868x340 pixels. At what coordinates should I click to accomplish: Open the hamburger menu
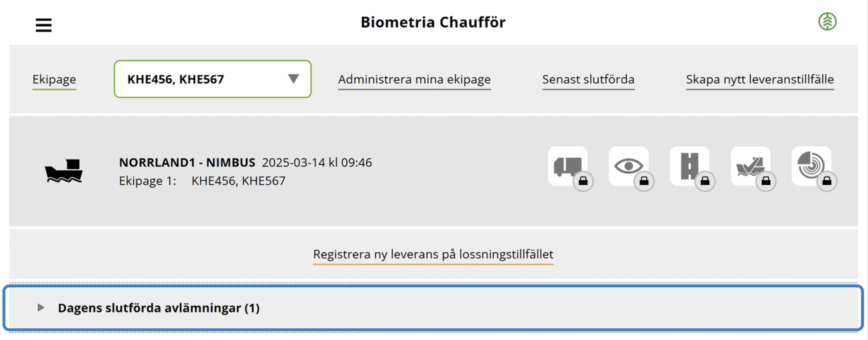click(x=44, y=25)
